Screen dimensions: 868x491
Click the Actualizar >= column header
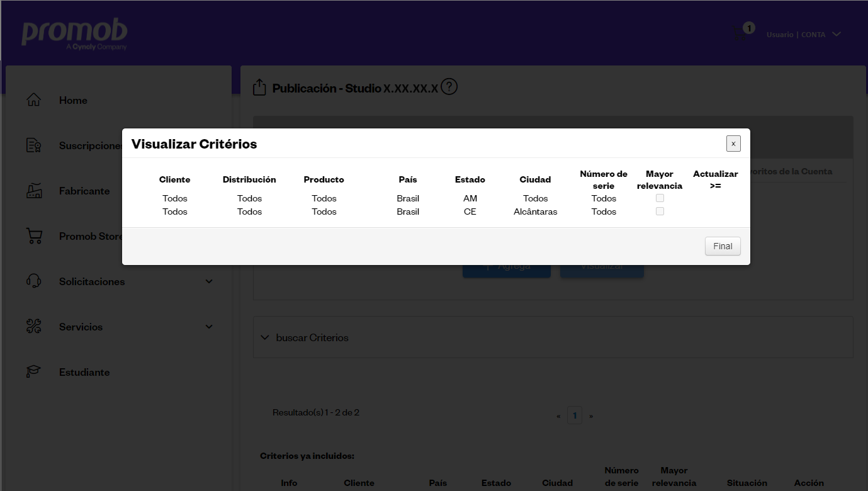point(715,179)
